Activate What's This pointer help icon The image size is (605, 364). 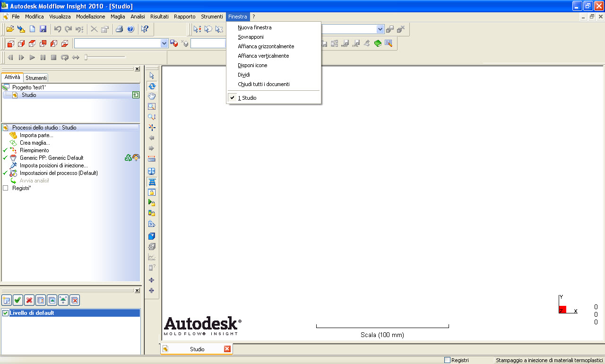coord(145,29)
